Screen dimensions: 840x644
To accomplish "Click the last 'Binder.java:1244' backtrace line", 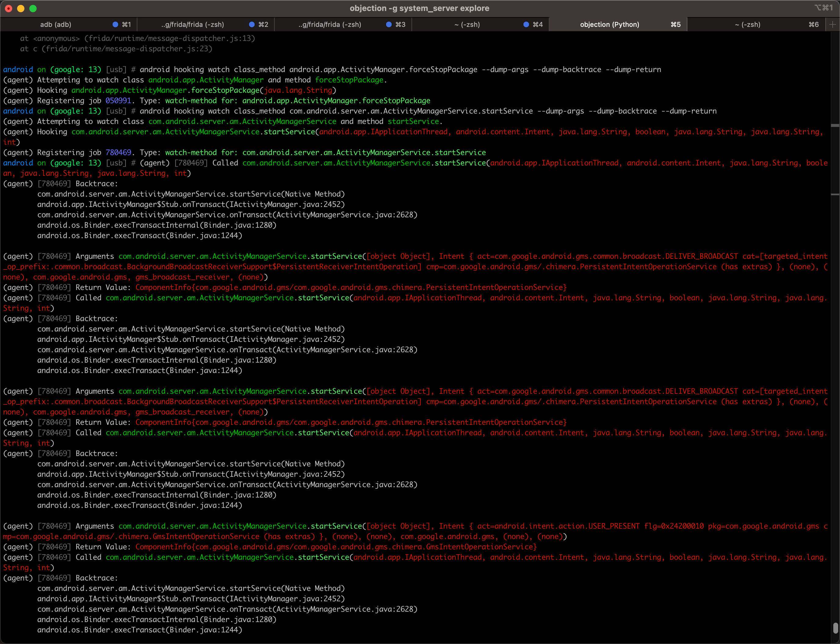I will click(139, 630).
